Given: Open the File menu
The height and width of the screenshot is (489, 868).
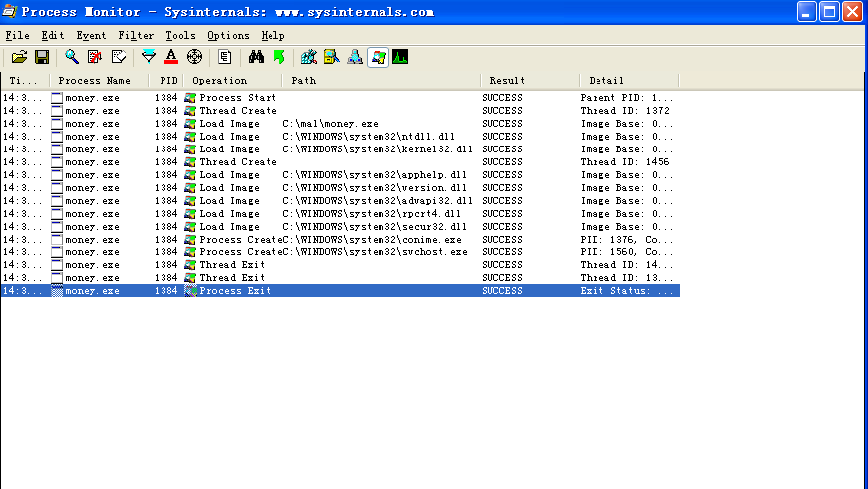Looking at the screenshot, I should click(17, 36).
